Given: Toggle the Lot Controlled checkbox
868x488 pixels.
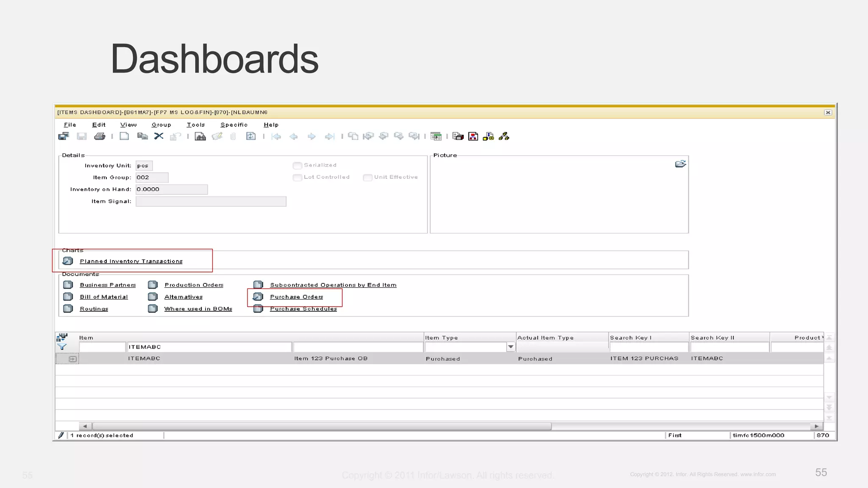Looking at the screenshot, I should (298, 177).
